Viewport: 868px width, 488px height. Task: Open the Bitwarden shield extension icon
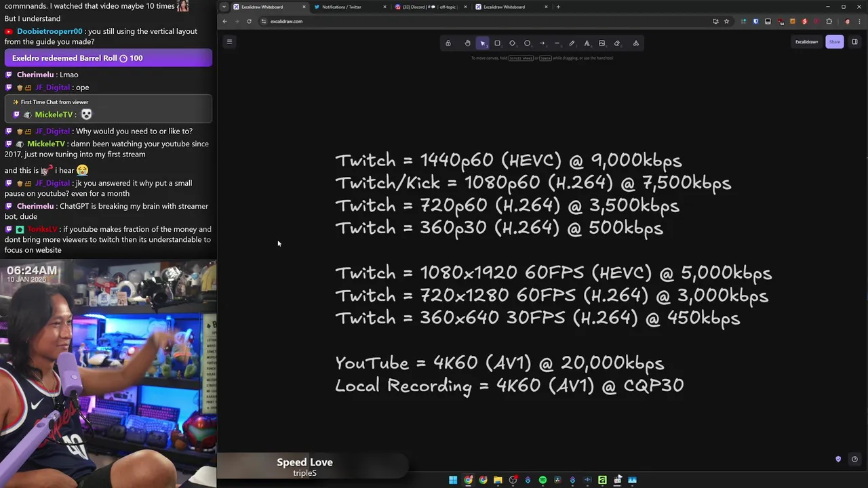[755, 21]
